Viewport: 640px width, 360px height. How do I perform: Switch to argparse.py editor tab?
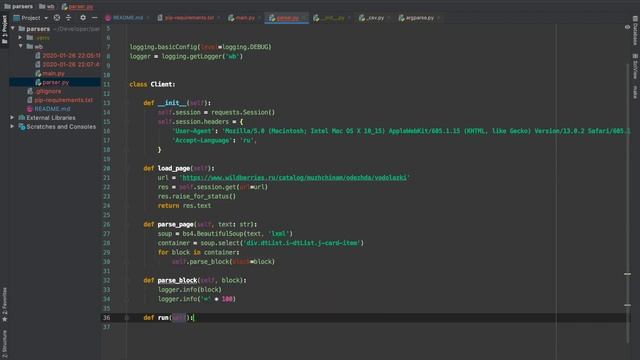[419, 18]
